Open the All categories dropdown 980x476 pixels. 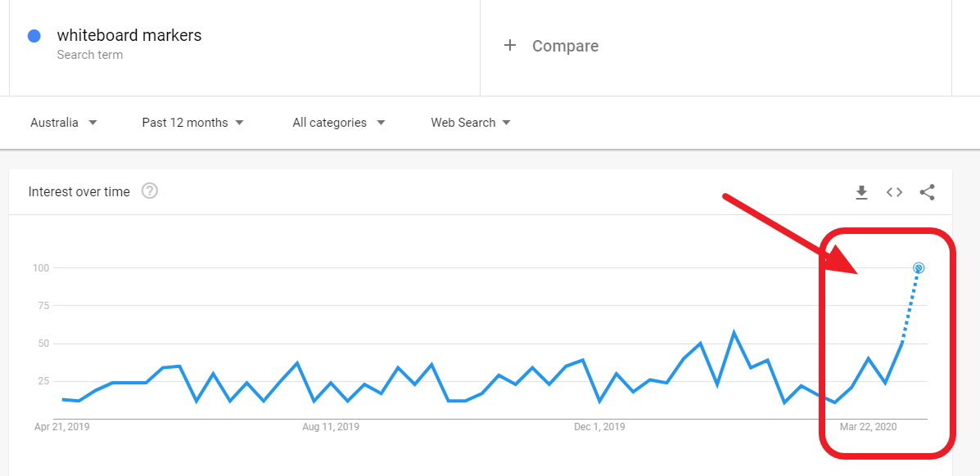pyautogui.click(x=339, y=123)
